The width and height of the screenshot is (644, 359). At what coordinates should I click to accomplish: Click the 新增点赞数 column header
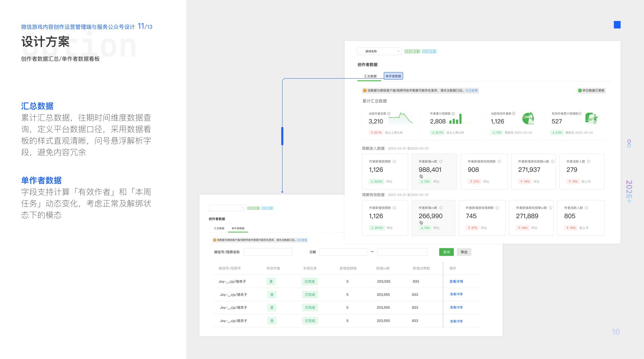(x=421, y=268)
